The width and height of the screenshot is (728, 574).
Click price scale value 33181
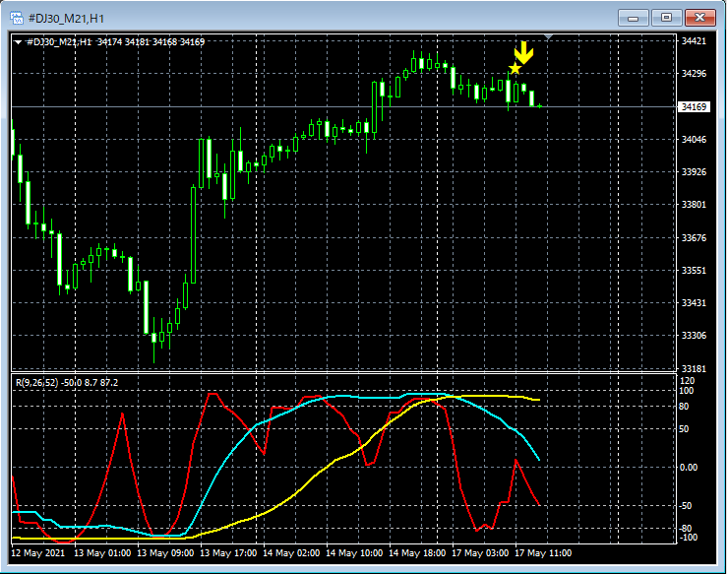[x=694, y=369]
